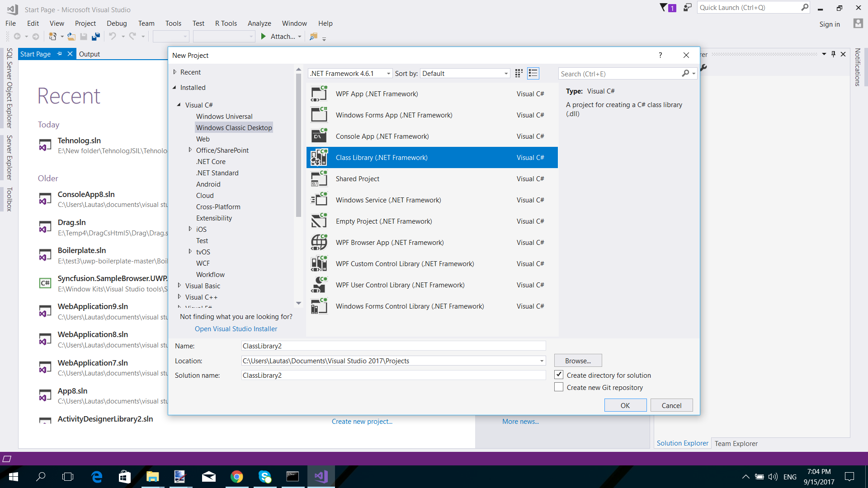
Task: Select Windows Universal in the tree
Action: pyautogui.click(x=224, y=116)
